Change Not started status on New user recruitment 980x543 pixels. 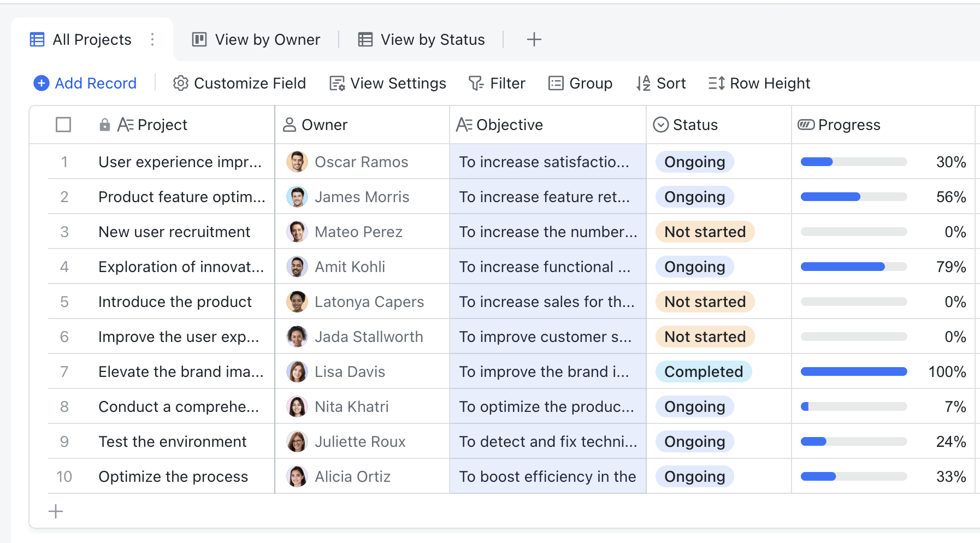[705, 232]
